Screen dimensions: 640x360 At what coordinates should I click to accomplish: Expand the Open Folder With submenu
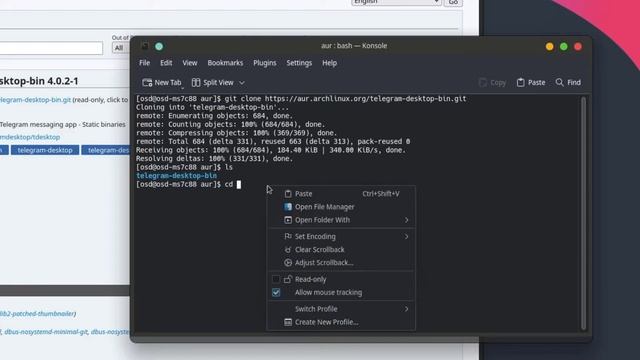click(341, 220)
